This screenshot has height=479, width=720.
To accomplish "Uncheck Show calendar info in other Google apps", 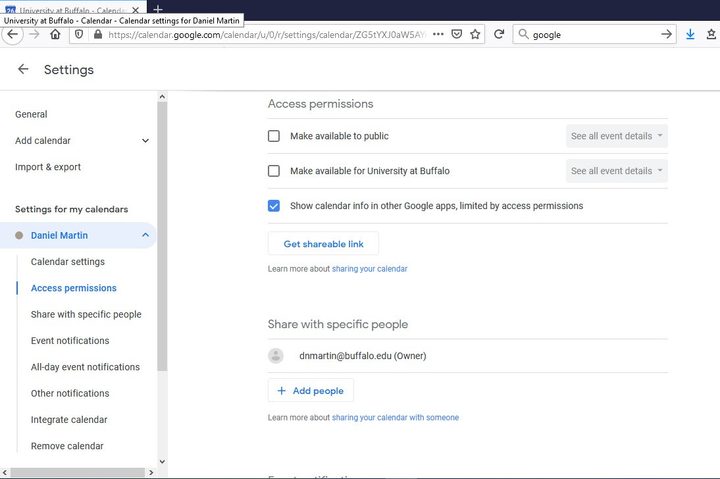I will [274, 206].
